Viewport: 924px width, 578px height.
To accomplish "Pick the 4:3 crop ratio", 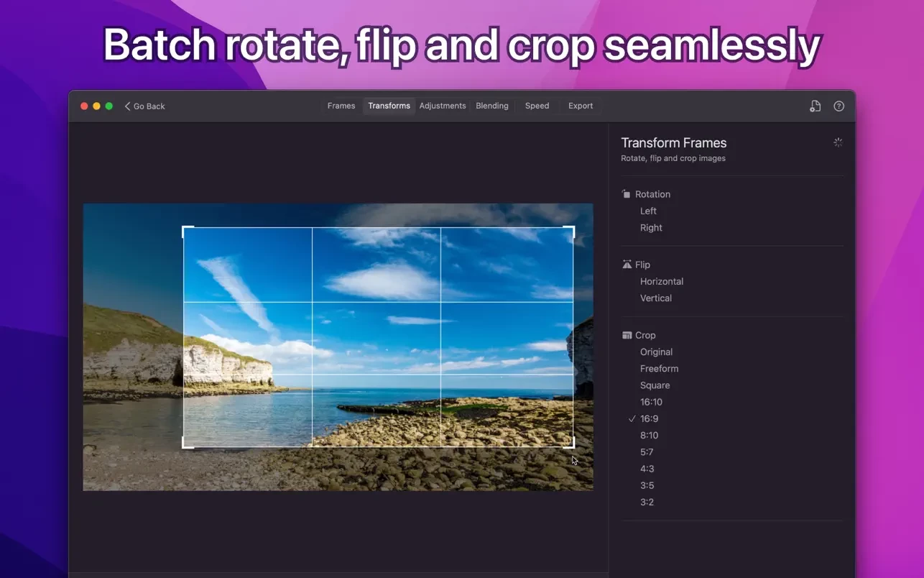I will [647, 469].
